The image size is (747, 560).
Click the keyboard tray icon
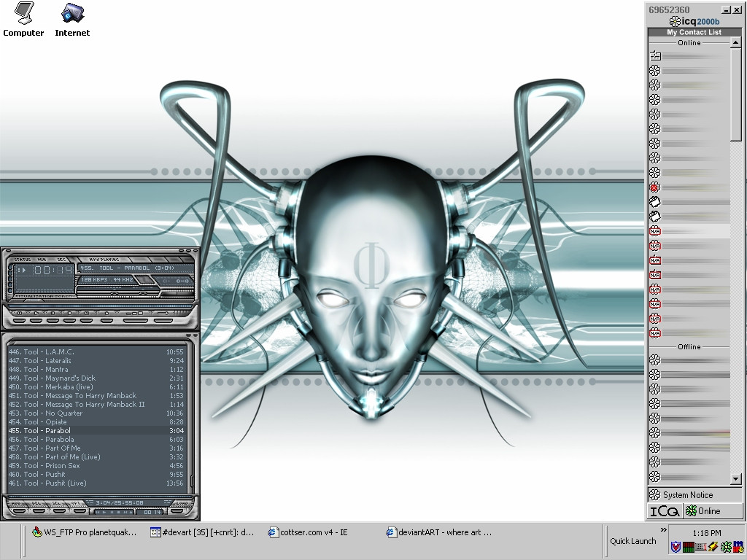[x=701, y=547]
